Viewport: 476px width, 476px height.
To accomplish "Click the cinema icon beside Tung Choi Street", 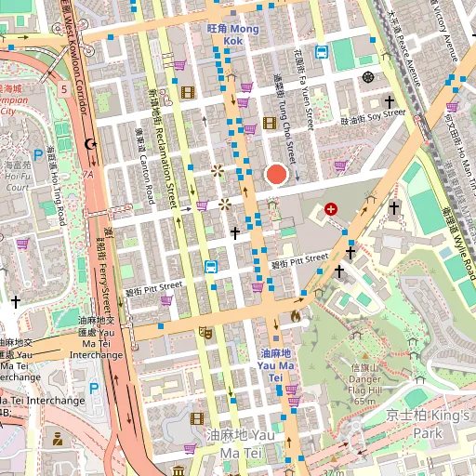I will tap(270, 124).
